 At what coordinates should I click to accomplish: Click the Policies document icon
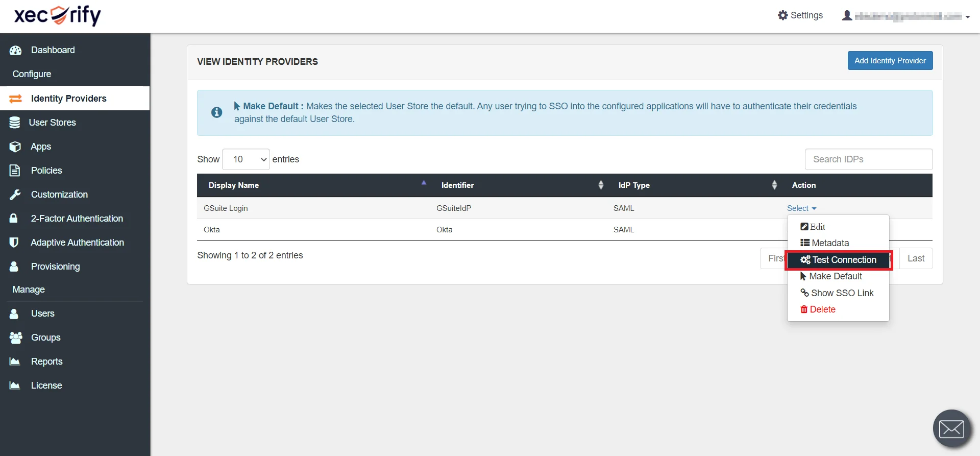15,171
